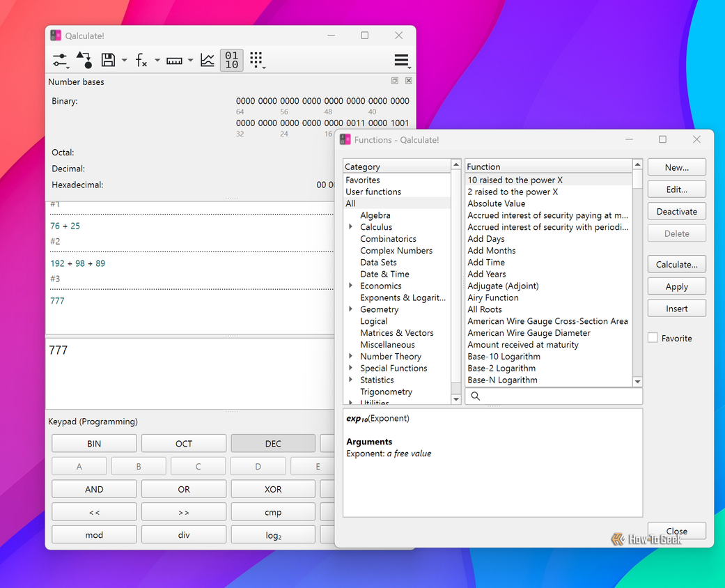
Task: Click the search magnifier in Functions dialog
Action: 475,396
